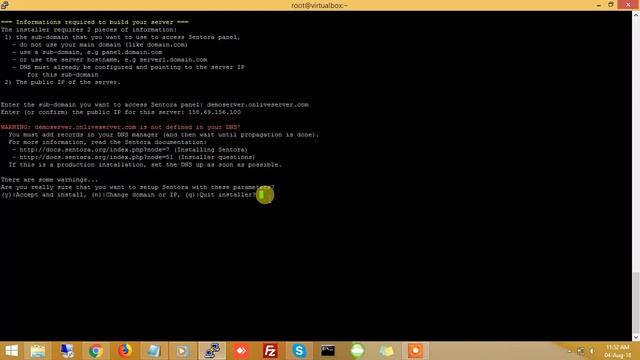Open File Explorer from taskbar
640x360 pixels.
pyautogui.click(x=38, y=351)
